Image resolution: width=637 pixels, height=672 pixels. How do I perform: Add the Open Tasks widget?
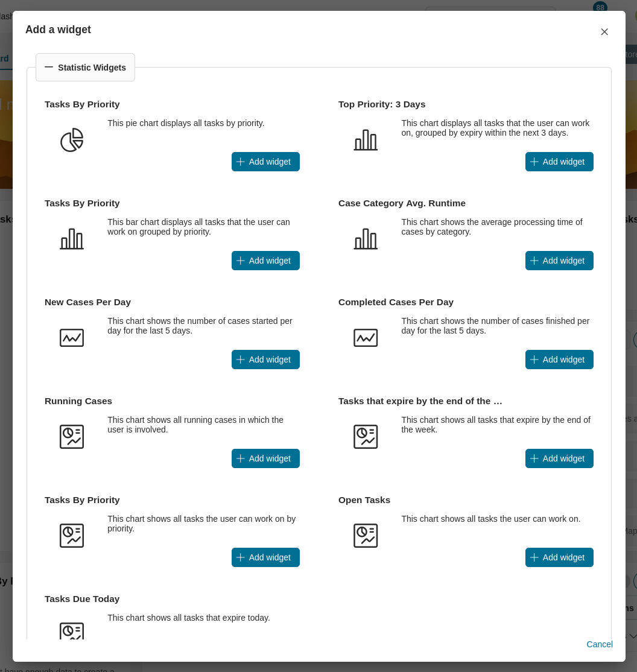(559, 557)
